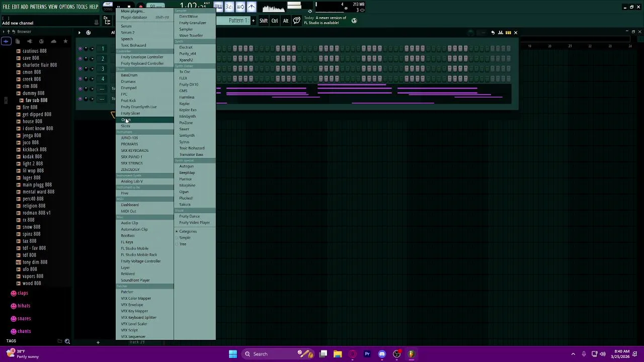Toggle PAT/SONG mode switch
The image size is (644, 362).
point(108,7)
